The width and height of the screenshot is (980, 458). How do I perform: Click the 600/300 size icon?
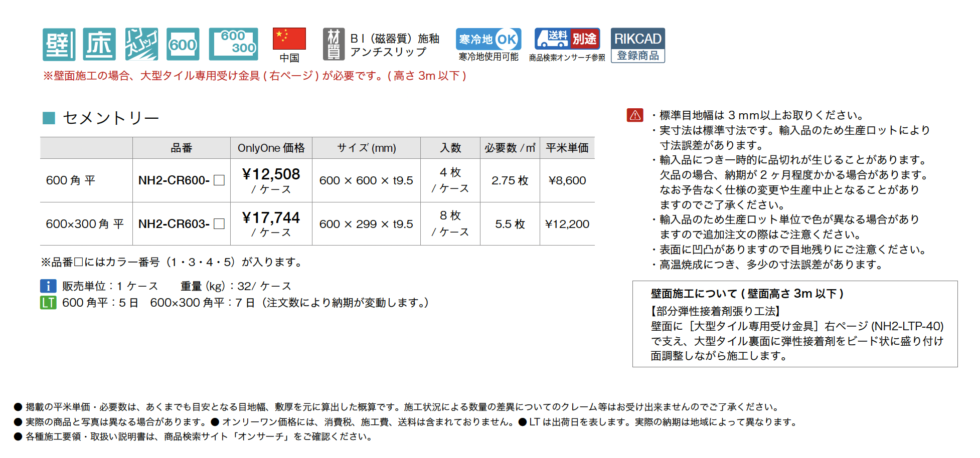pos(233,45)
